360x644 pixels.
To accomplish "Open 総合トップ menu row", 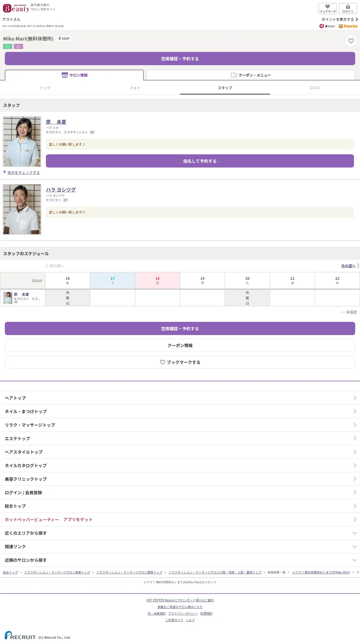I will tap(180, 506).
